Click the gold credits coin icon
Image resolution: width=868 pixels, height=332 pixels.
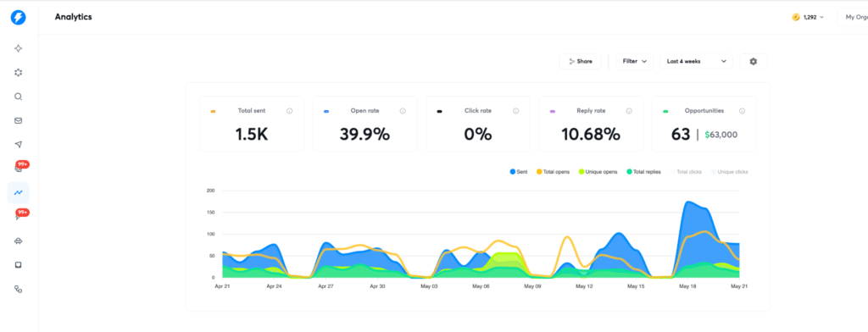click(795, 17)
